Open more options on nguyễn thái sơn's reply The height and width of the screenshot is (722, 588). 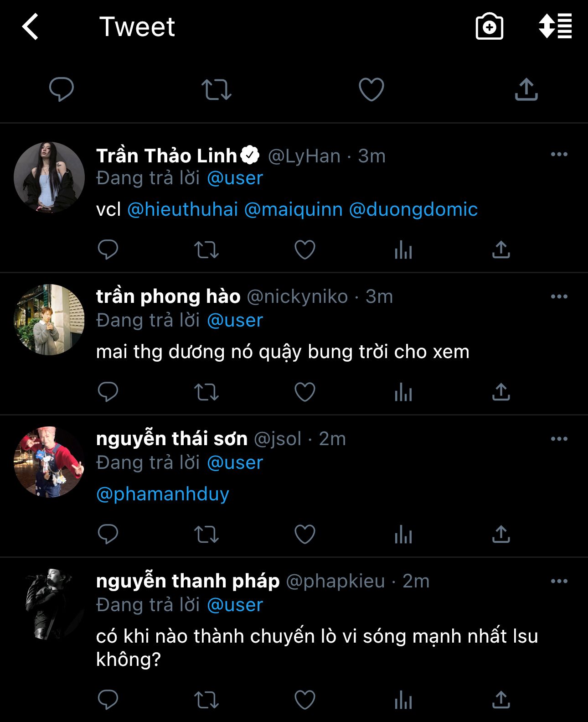tap(559, 439)
